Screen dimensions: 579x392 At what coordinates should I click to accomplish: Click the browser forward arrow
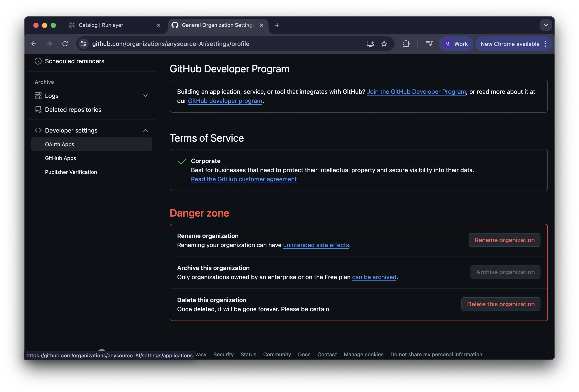pyautogui.click(x=49, y=44)
